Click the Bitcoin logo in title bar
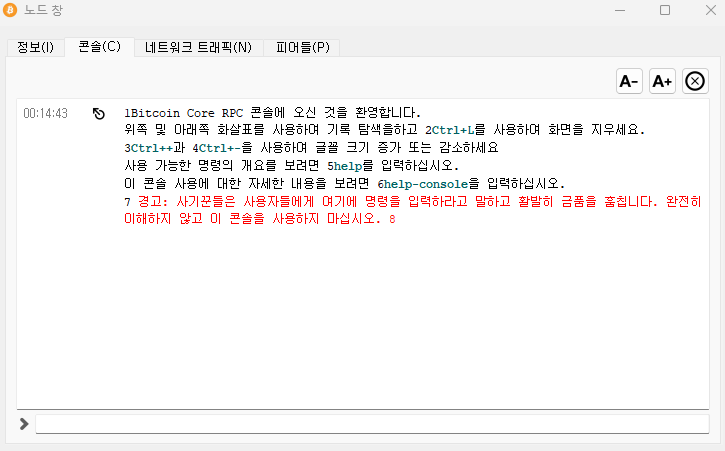The width and height of the screenshot is (725, 451). pos(10,10)
